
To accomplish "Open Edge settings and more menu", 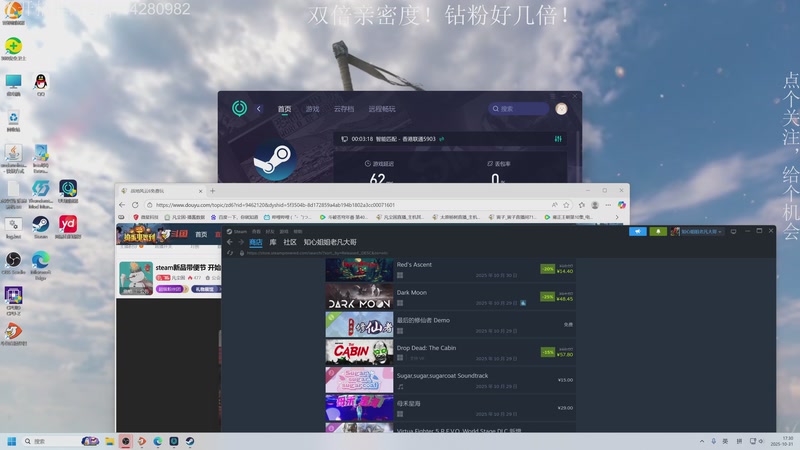I will pyautogui.click(x=608, y=205).
